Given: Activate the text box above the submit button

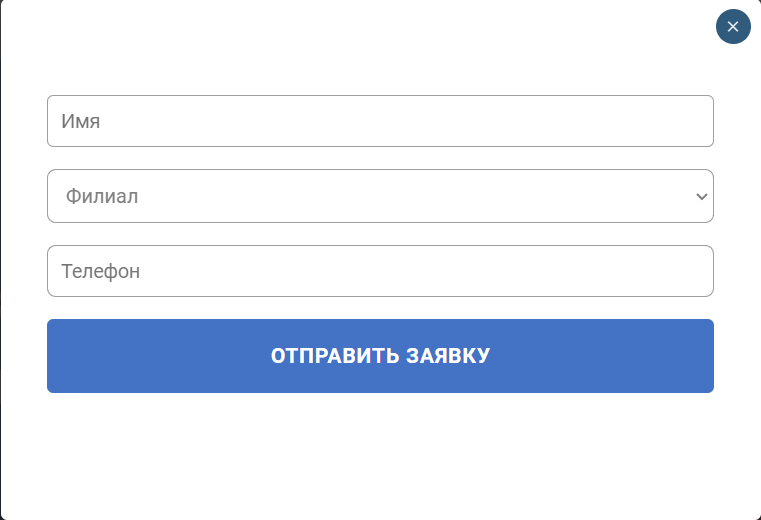Looking at the screenshot, I should (380, 271).
